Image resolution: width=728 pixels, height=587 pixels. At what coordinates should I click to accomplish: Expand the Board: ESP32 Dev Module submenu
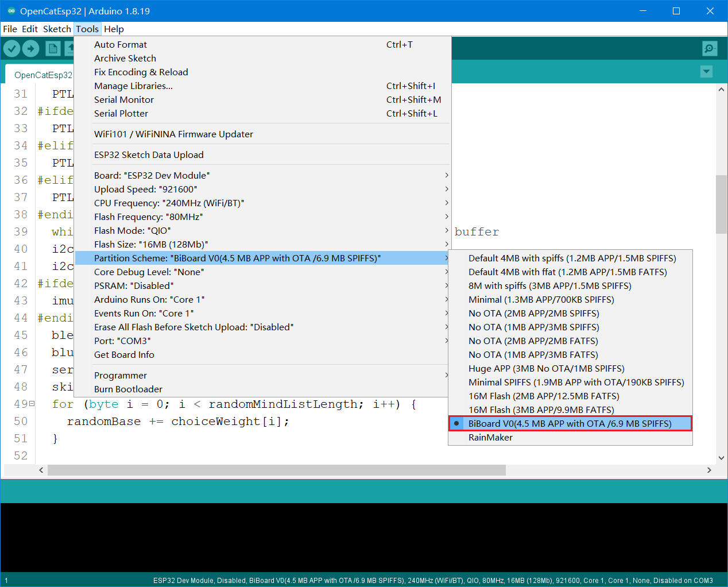262,175
